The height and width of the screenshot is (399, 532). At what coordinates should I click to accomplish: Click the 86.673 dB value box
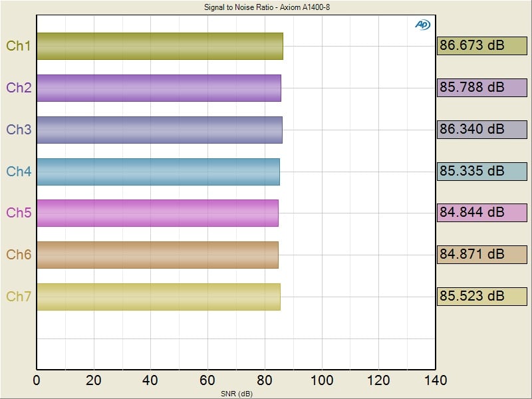coord(481,46)
